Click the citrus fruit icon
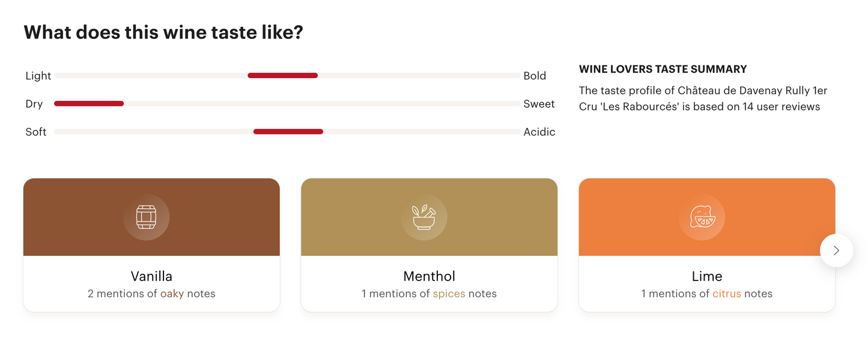Screen dimensions: 868x340 pos(702,217)
